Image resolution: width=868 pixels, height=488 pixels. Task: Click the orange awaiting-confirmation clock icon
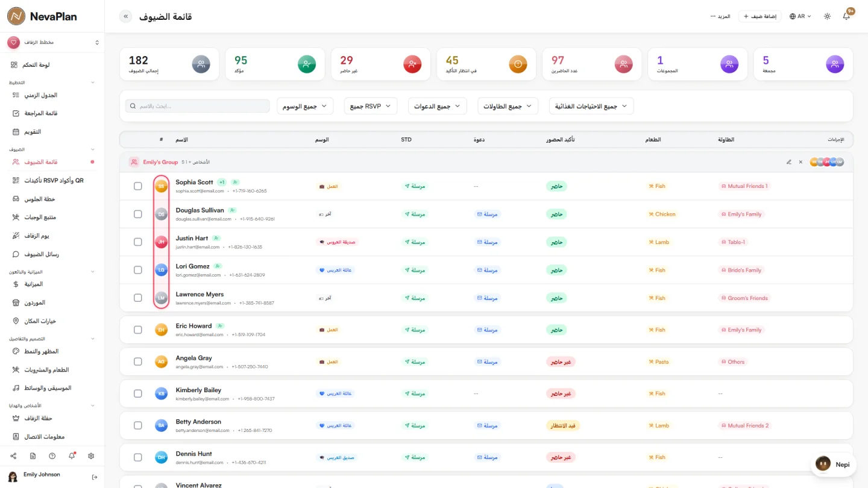518,64
